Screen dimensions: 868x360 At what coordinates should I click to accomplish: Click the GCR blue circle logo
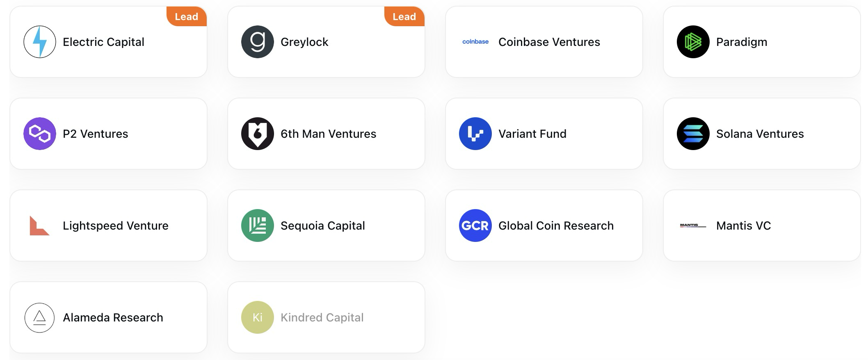tap(475, 226)
